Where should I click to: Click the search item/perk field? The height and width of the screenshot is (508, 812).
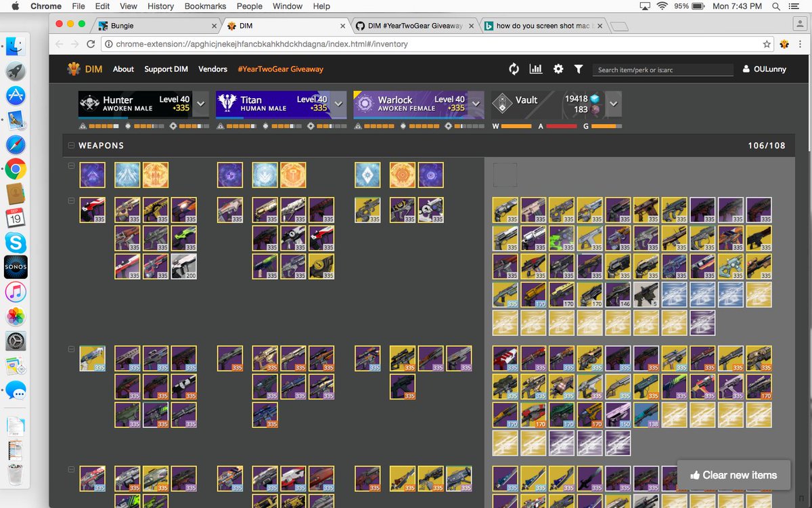click(x=662, y=68)
